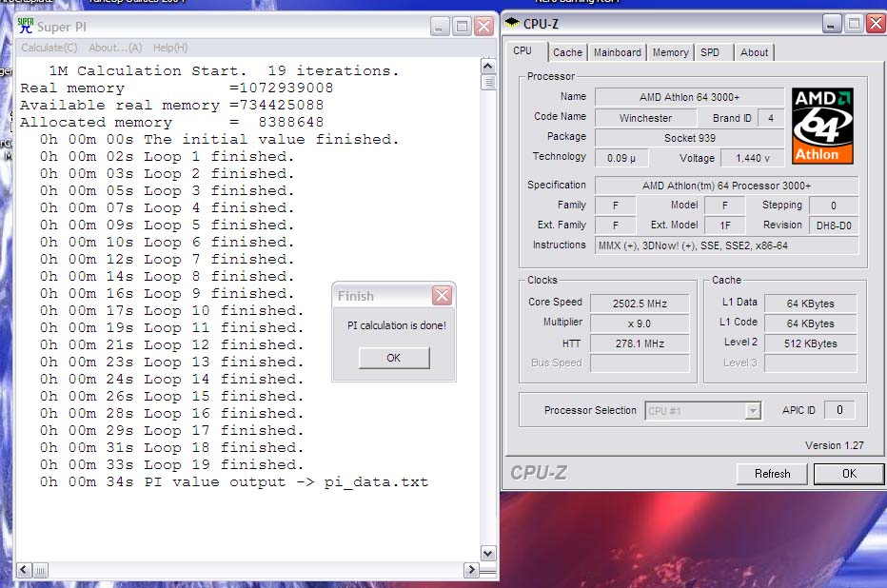Click OK in the Finish dialog
Image resolution: width=887 pixels, height=588 pixels.
394,358
